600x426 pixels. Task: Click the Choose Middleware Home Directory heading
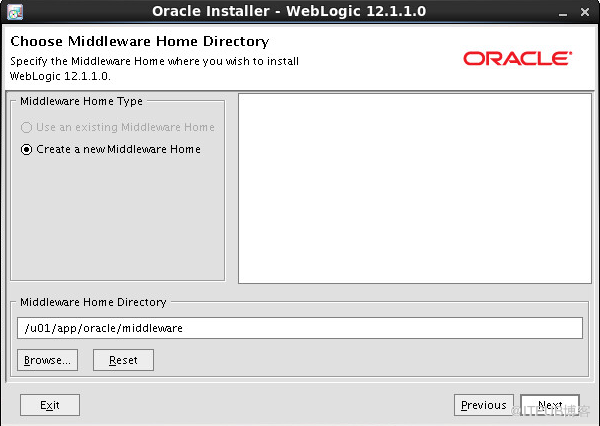coord(140,41)
